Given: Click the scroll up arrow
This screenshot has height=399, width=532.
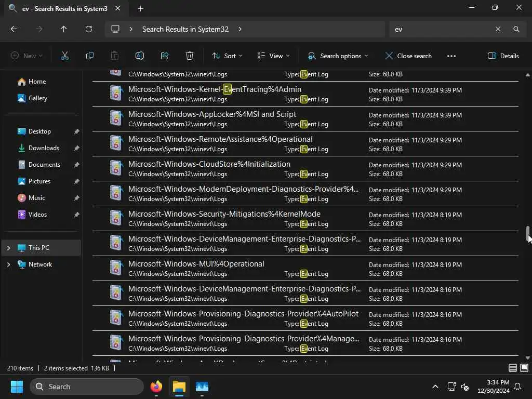Looking at the screenshot, I should [x=528, y=75].
